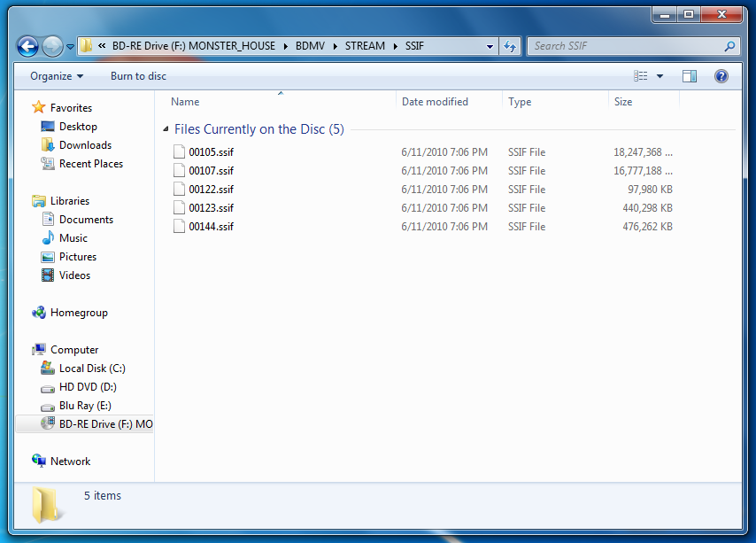
Task: Click Burn to disc
Action: [x=138, y=76]
